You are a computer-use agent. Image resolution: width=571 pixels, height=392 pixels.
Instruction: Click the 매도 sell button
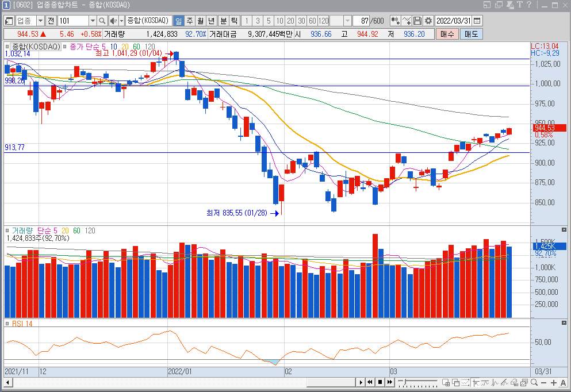pyautogui.click(x=471, y=34)
